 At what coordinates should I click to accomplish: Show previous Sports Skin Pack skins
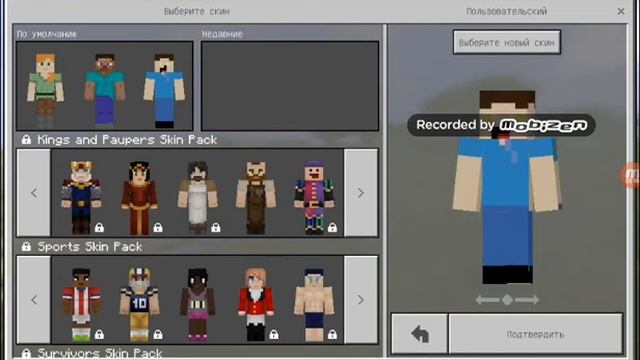[x=34, y=300]
